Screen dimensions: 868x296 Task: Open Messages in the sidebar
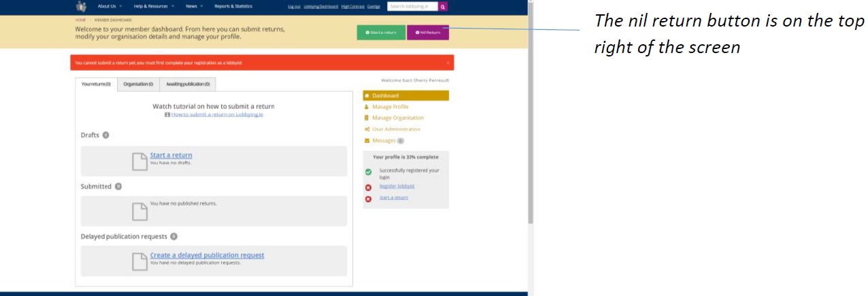[x=384, y=141]
